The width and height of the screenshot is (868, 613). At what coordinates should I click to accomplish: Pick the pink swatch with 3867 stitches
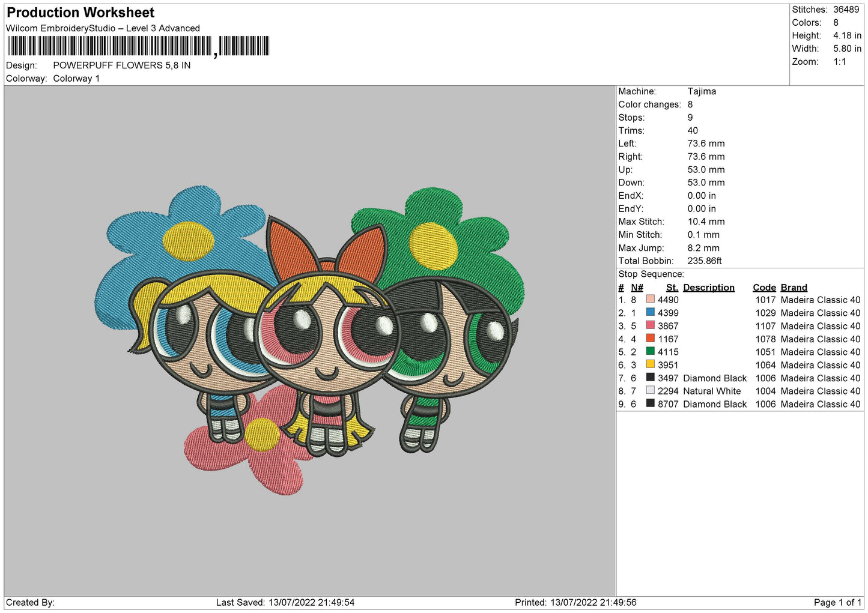[x=650, y=325]
